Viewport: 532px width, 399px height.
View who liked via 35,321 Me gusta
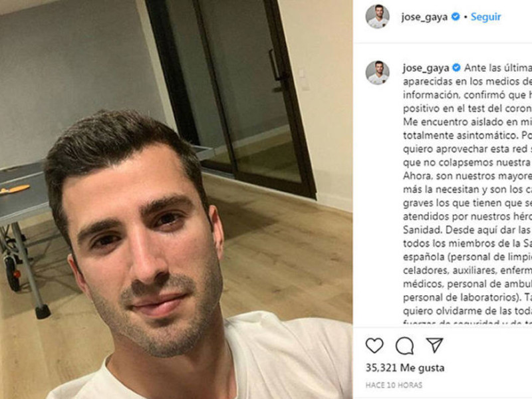(x=405, y=368)
